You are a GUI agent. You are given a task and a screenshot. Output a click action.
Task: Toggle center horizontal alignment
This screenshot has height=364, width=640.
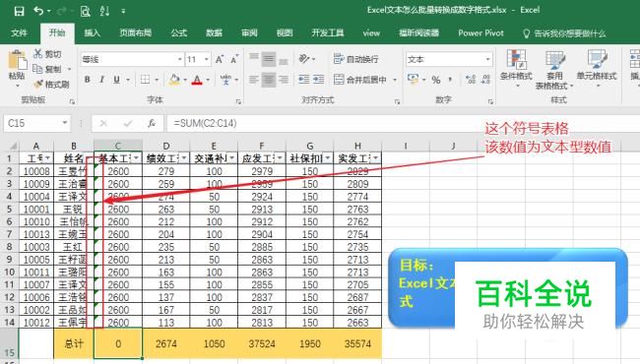click(268, 80)
